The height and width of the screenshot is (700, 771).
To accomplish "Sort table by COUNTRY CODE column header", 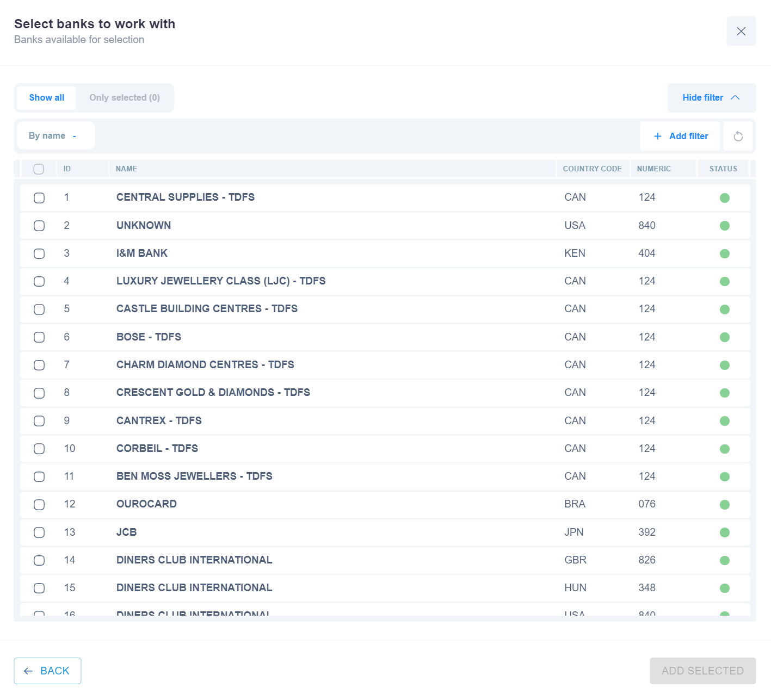I will 591,169.
